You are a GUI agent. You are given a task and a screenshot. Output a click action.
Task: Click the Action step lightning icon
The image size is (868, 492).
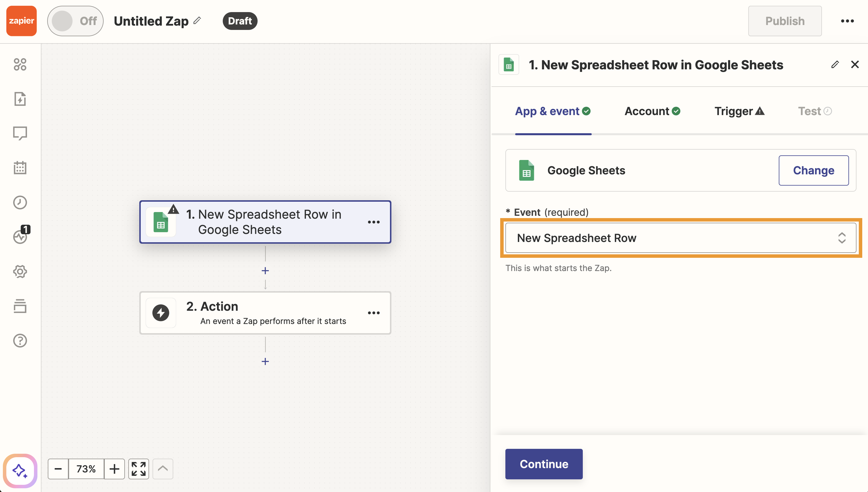[161, 313]
